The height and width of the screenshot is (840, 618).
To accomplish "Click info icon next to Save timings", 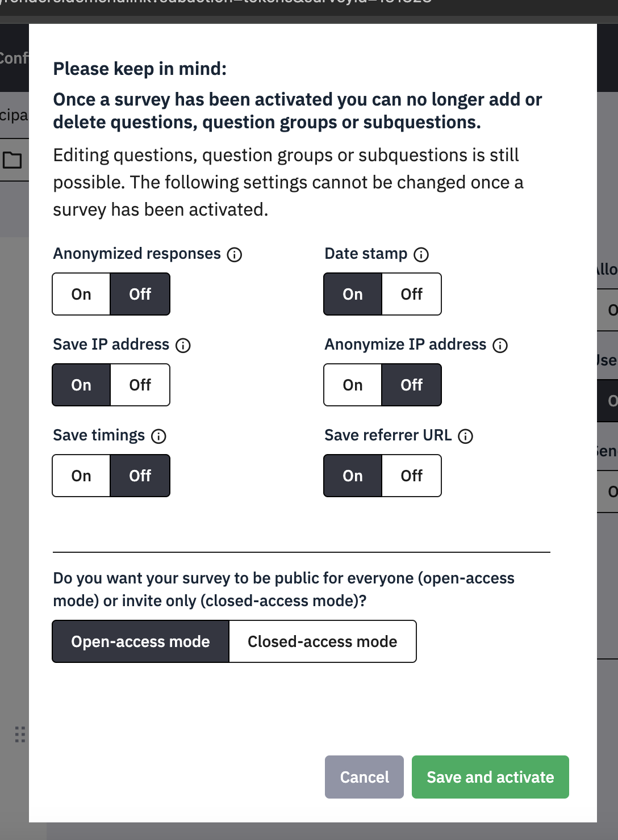I will click(x=158, y=436).
